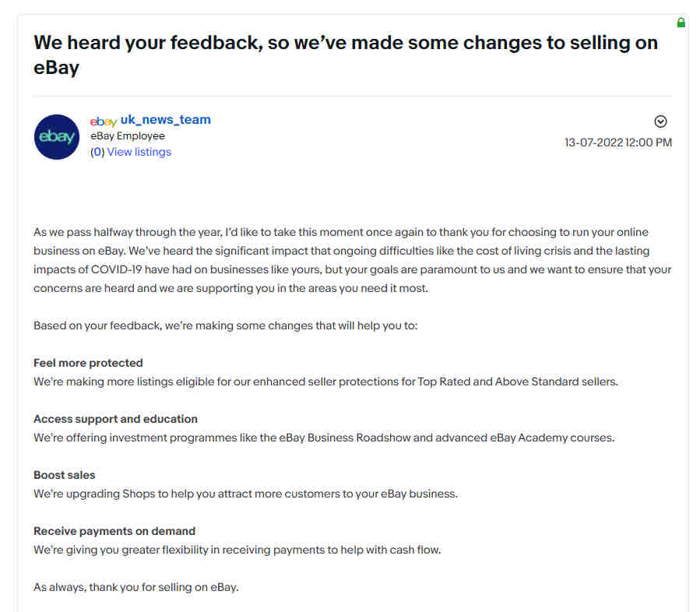This screenshot has height=612, width=700.
Task: Click the opening paragraph mentioning COVID-19
Action: pyautogui.click(x=353, y=260)
